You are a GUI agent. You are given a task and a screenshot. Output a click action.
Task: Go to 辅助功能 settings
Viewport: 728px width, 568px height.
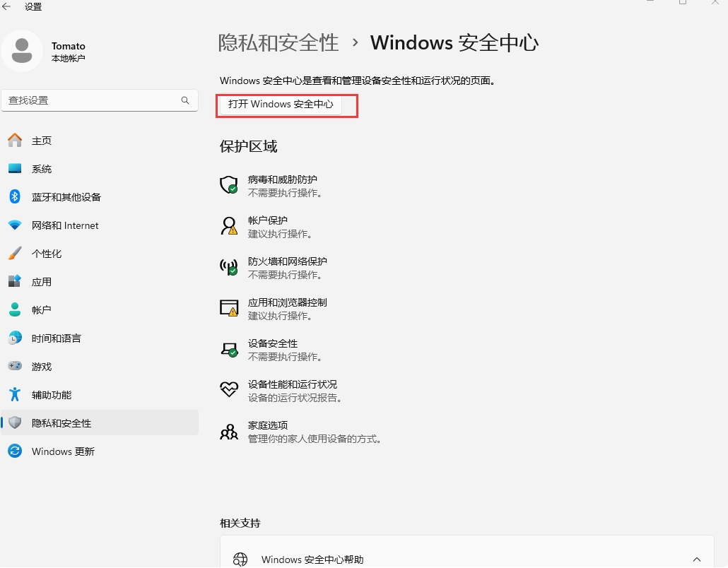[x=100, y=394]
